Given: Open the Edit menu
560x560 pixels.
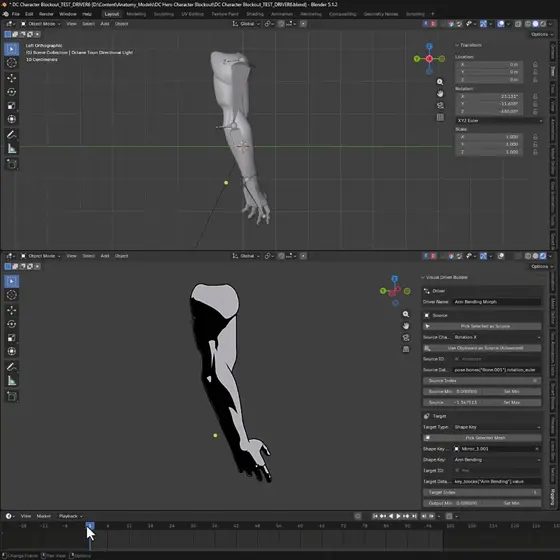Looking at the screenshot, I should coord(29,14).
